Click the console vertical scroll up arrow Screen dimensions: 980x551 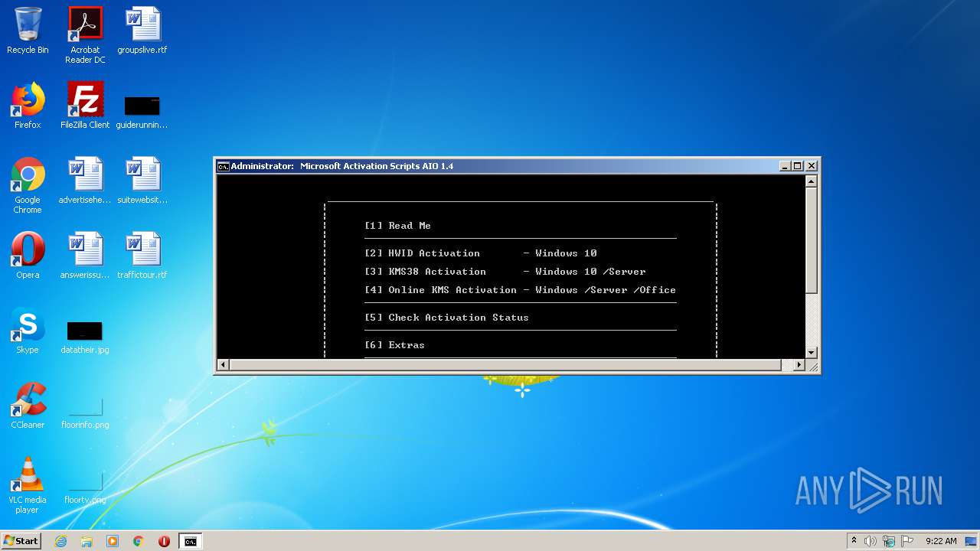[812, 181]
